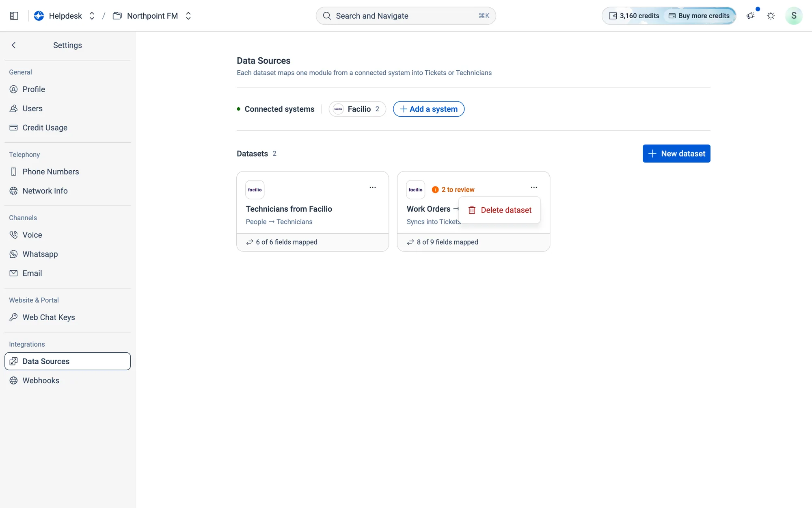This screenshot has width=812, height=508.
Task: Click Add a system button
Action: [429, 109]
